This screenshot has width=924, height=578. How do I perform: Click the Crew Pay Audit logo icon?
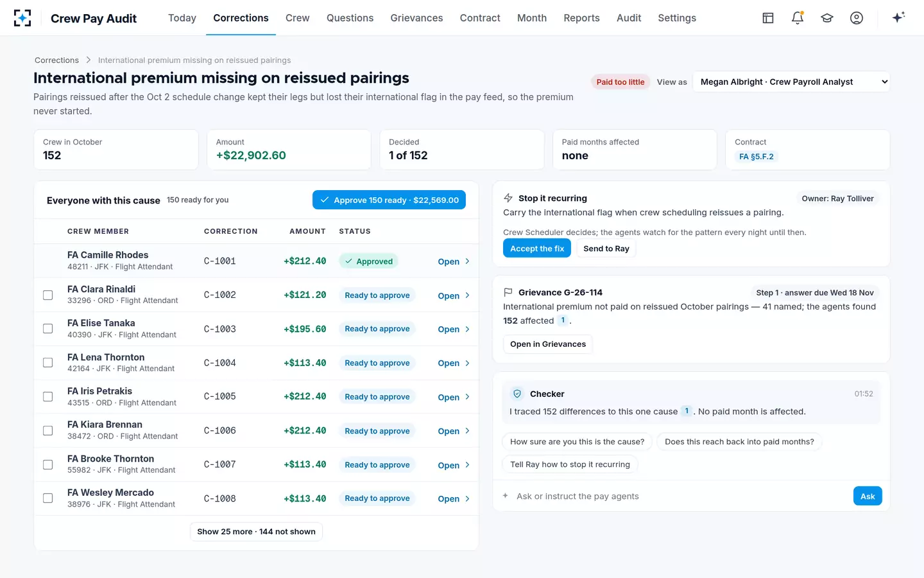(x=22, y=18)
